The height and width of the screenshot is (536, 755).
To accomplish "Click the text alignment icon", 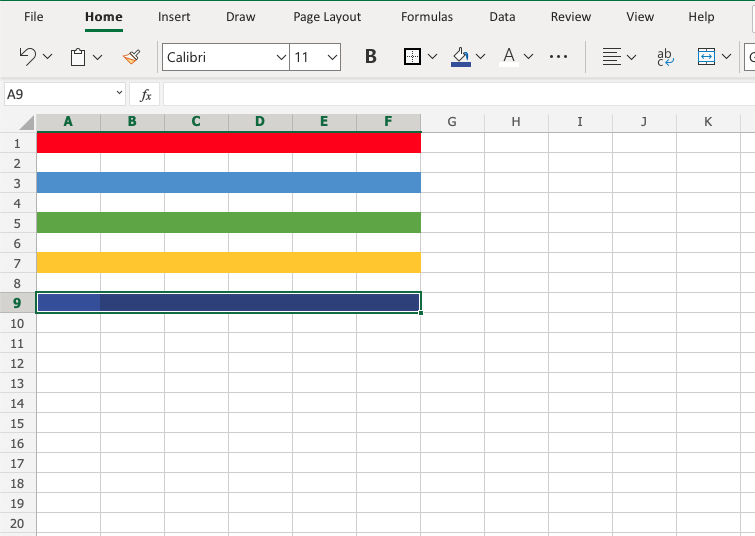I will pos(611,57).
